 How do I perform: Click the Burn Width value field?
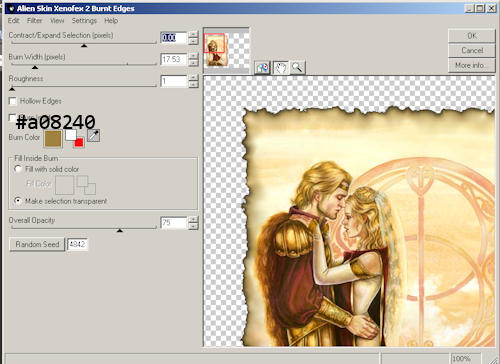[174, 59]
